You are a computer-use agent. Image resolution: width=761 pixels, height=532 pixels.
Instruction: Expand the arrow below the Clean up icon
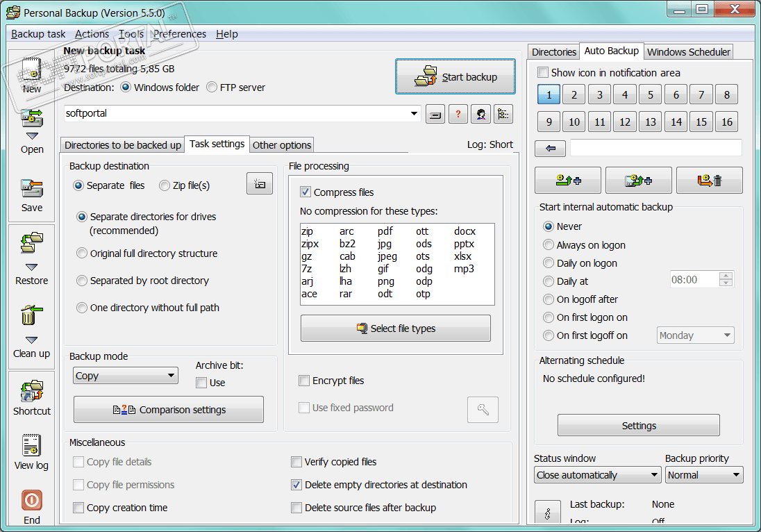point(32,340)
